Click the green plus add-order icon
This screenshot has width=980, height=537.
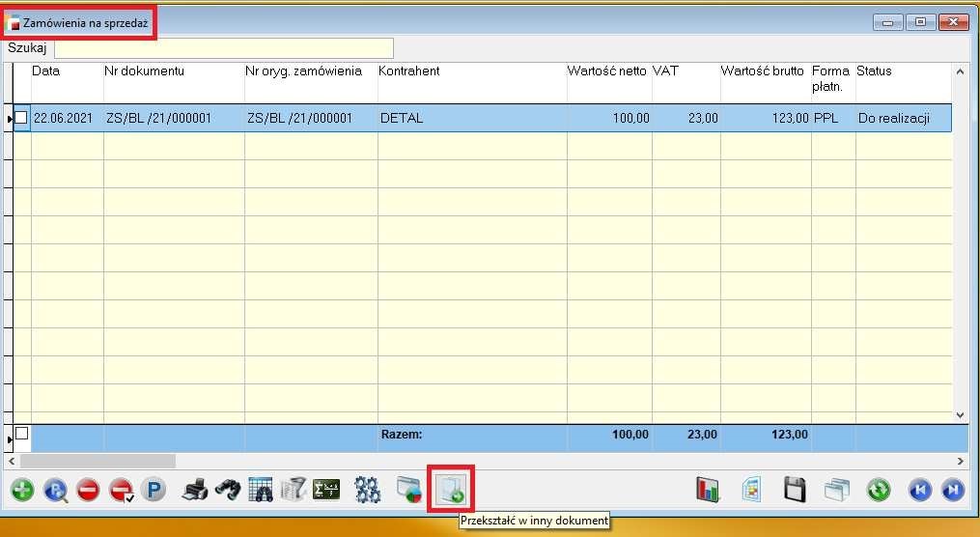[22, 490]
